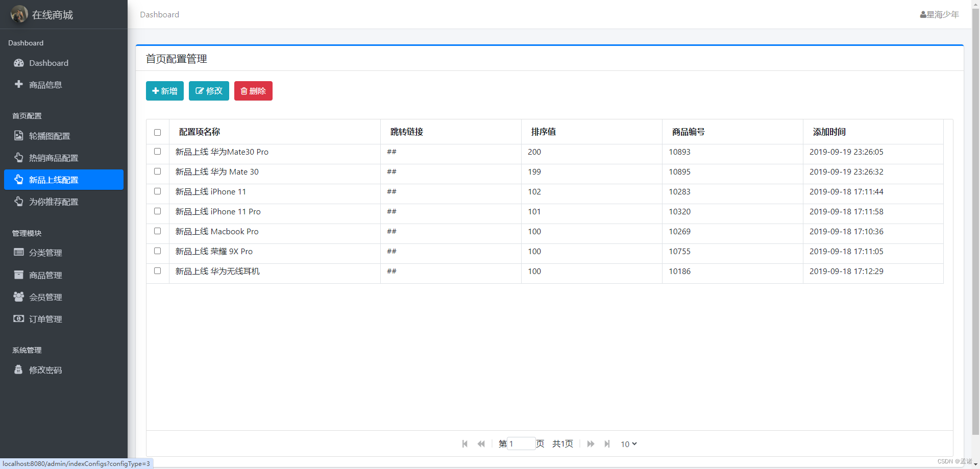Click the Dashboard gauge icon in sidebar
Screen dimensions: 980x469
click(x=19, y=63)
